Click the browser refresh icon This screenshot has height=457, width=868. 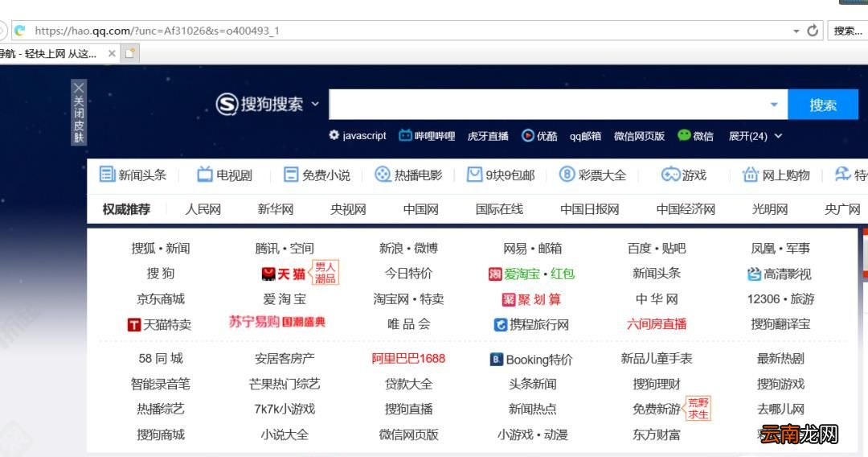pos(812,31)
